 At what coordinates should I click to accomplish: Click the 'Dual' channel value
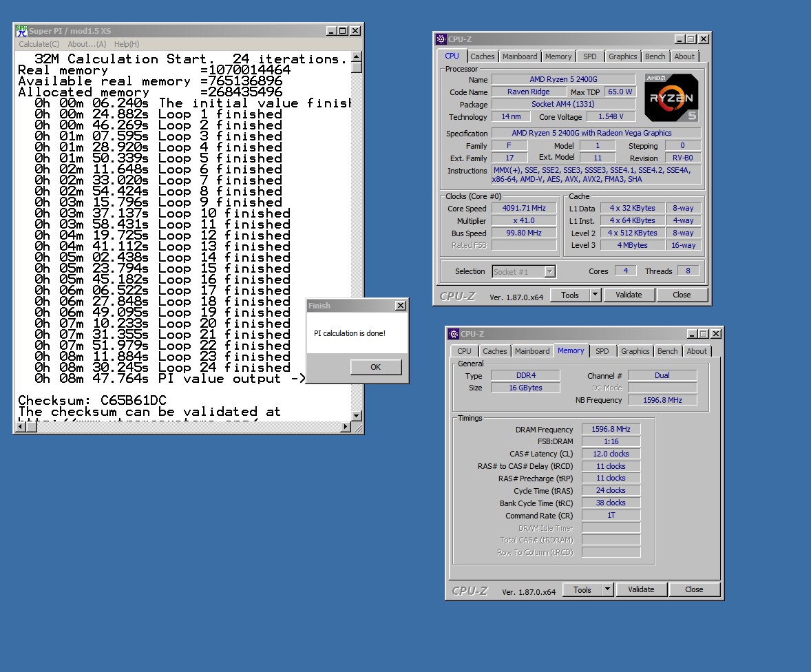pos(662,375)
